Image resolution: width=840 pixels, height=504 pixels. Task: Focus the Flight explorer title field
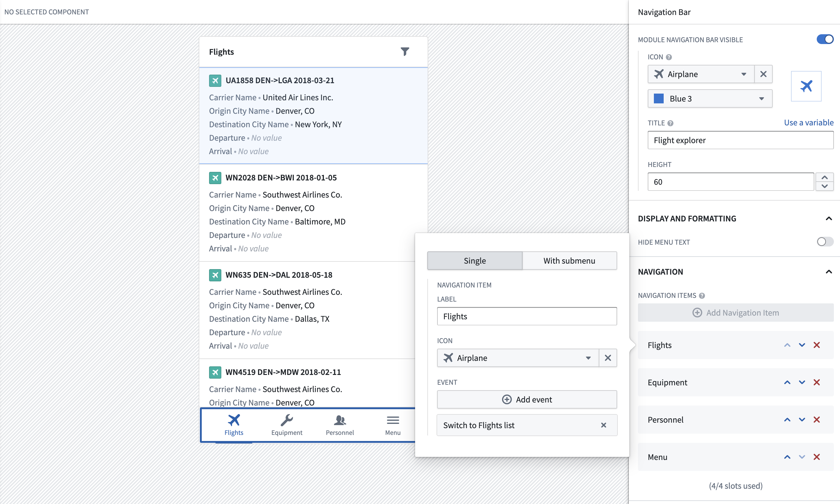click(x=741, y=140)
